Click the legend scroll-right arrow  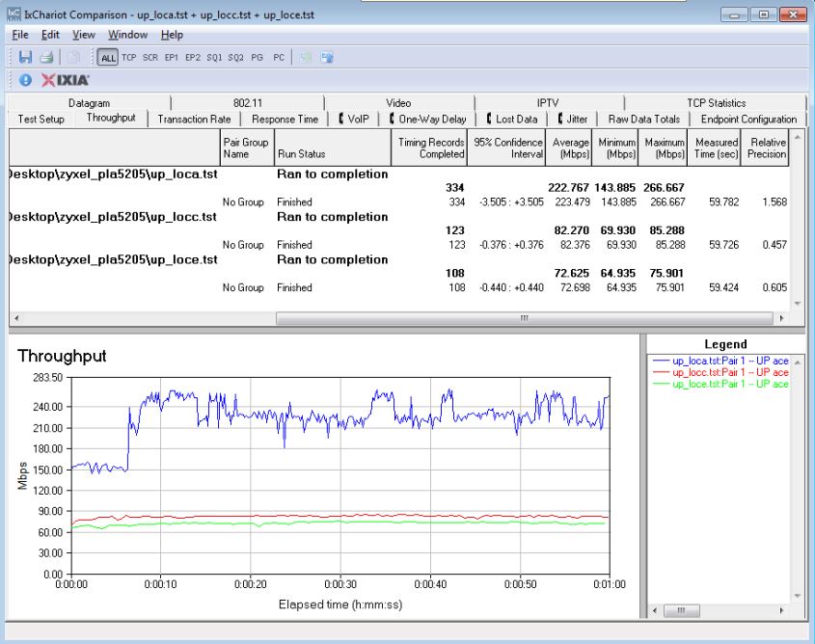781,610
